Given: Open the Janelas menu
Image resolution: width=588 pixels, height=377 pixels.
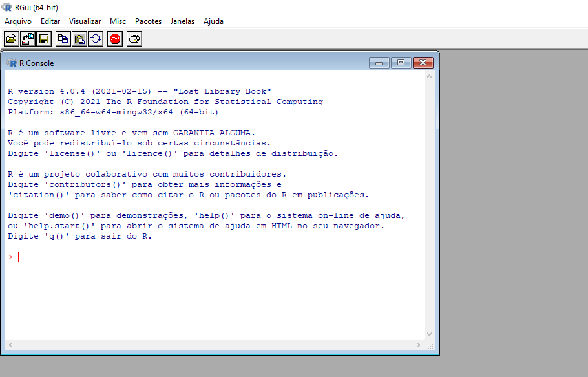Looking at the screenshot, I should (x=182, y=21).
